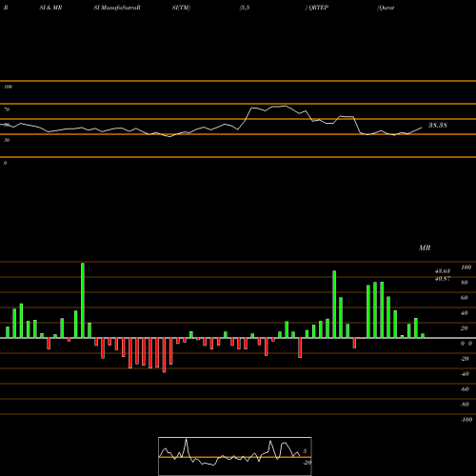Click the '(Qurat' text at top right
The height and width of the screenshot is (476, 476).
click(386, 8)
